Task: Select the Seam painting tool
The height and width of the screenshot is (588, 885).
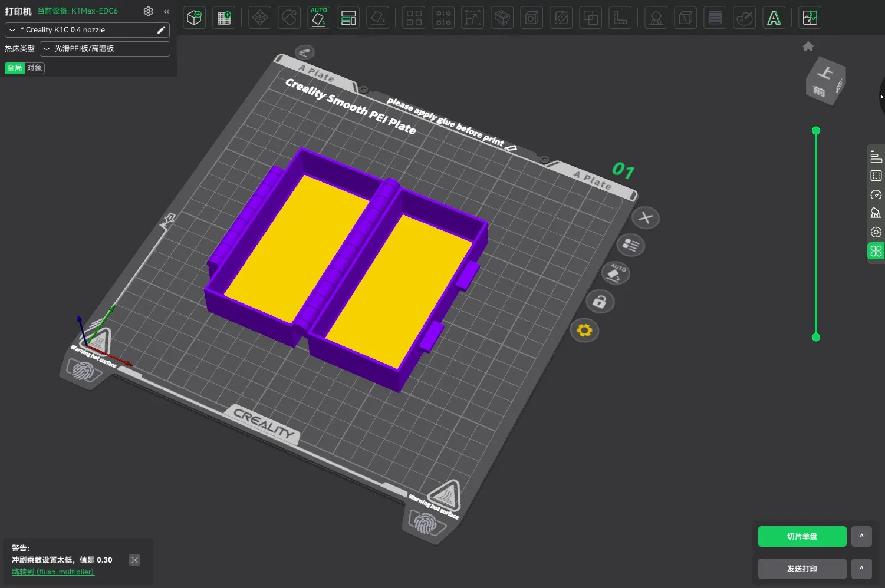Action: (686, 18)
